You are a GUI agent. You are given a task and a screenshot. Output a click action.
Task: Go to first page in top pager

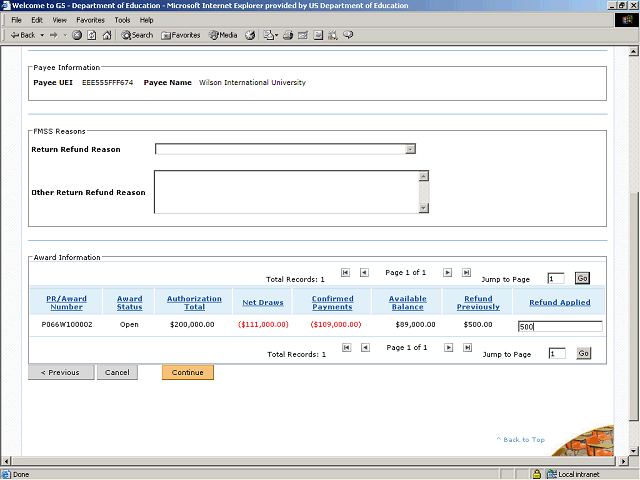click(x=345, y=272)
